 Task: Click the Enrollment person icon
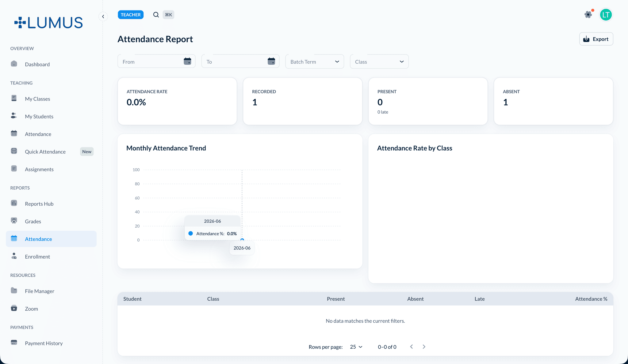[14, 256]
